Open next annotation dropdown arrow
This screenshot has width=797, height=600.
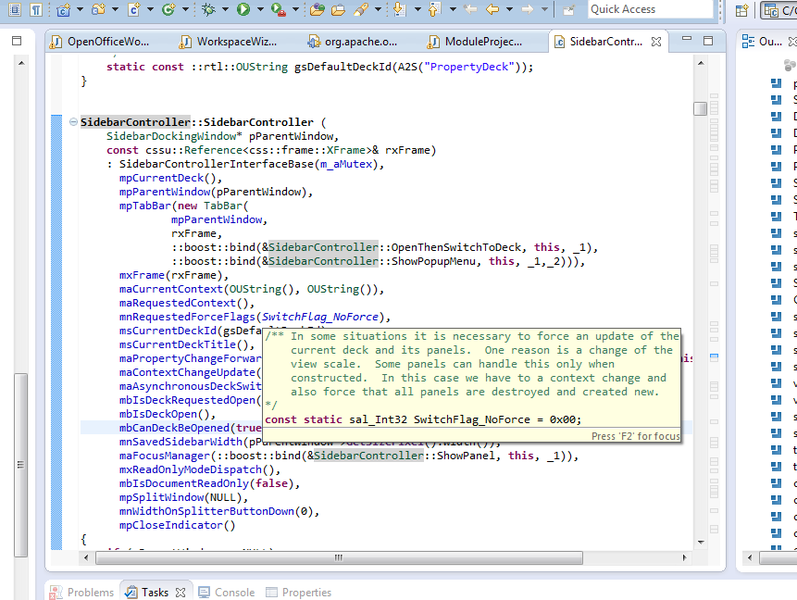(417, 9)
